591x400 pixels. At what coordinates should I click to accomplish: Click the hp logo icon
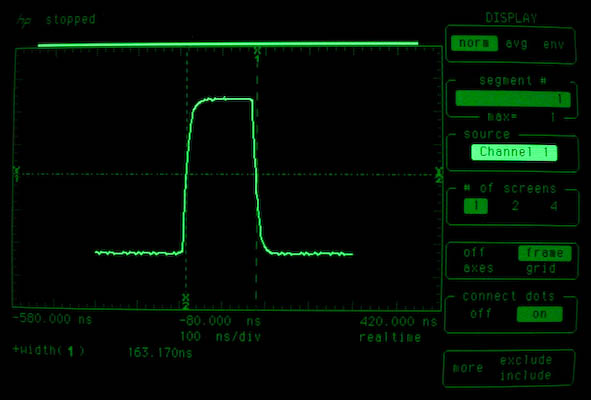(x=23, y=20)
